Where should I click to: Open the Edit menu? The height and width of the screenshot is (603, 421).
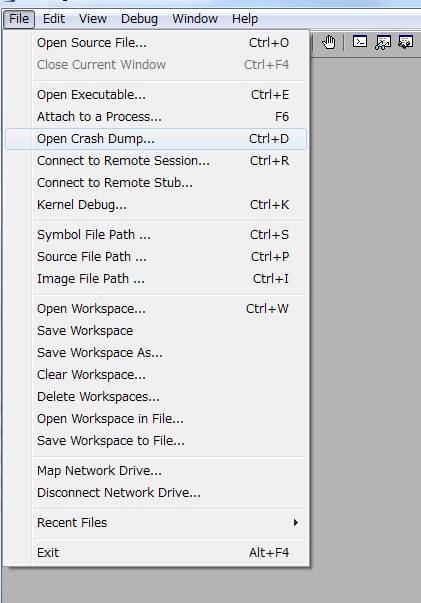pyautogui.click(x=54, y=19)
